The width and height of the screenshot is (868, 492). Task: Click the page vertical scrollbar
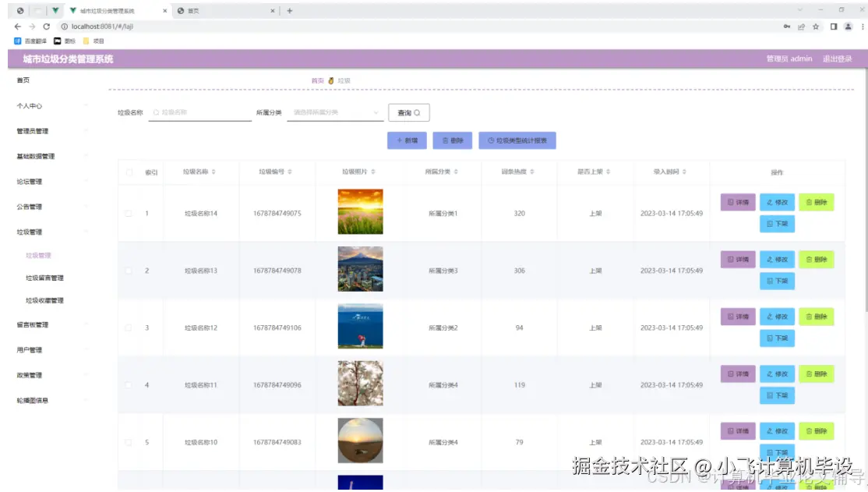[x=865, y=191]
